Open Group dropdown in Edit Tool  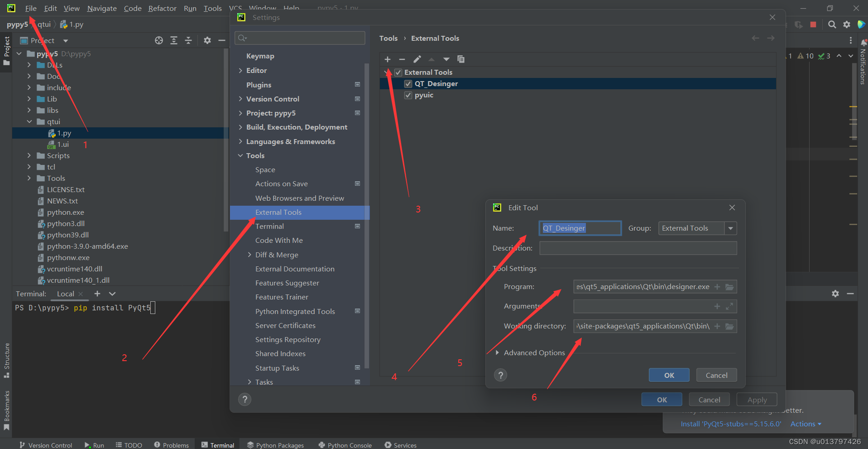pos(730,228)
